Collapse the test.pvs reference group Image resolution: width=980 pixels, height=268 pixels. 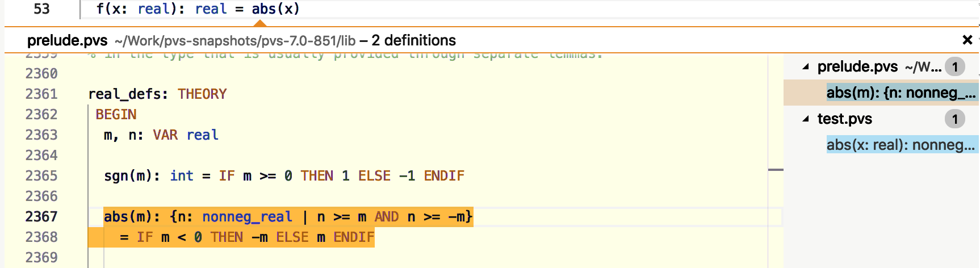pos(806,119)
